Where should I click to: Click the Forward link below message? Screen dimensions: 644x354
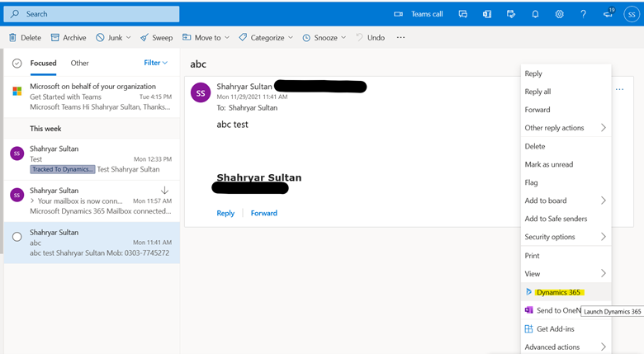[x=264, y=213]
